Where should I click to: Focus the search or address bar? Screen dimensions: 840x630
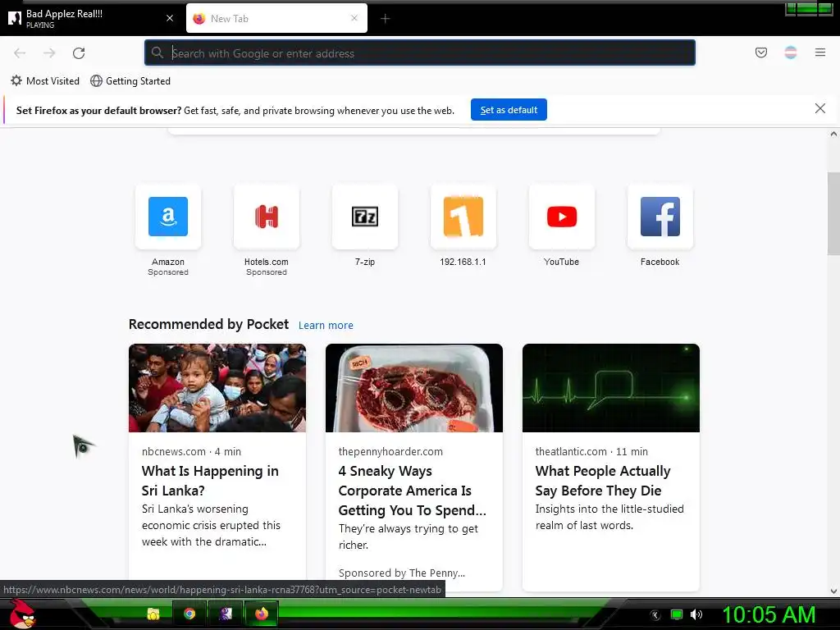tap(419, 53)
